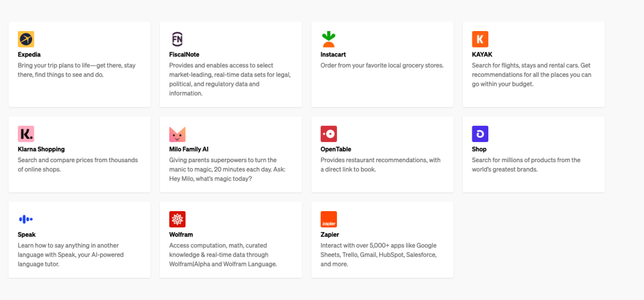Viewport: 644px width, 300px height.
Task: Click the Klarna Shopping heading
Action: click(41, 149)
